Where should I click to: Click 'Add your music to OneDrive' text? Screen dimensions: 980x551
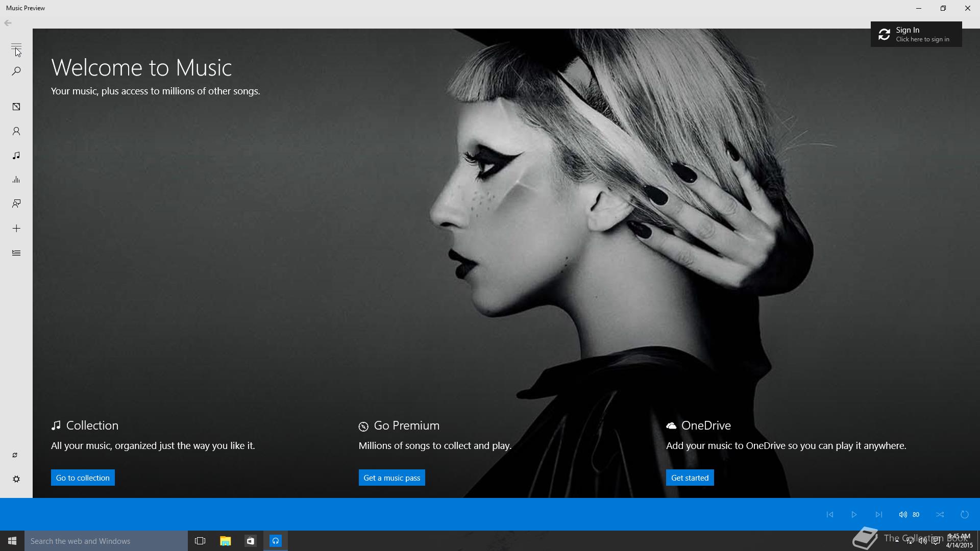tap(786, 446)
